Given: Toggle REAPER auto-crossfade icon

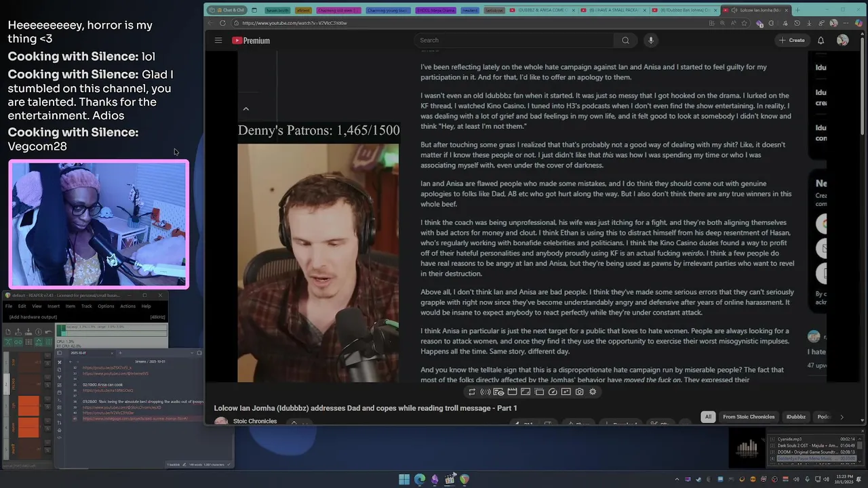Looking at the screenshot, I should point(8,342).
